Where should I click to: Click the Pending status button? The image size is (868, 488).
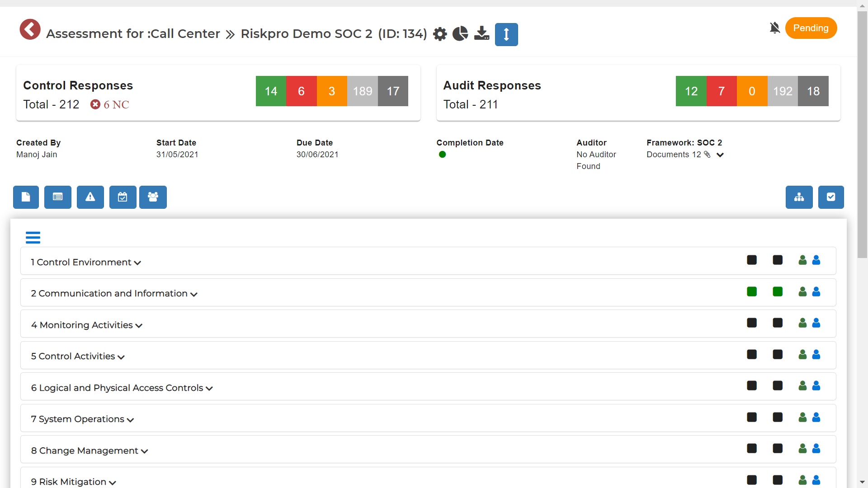[811, 28]
